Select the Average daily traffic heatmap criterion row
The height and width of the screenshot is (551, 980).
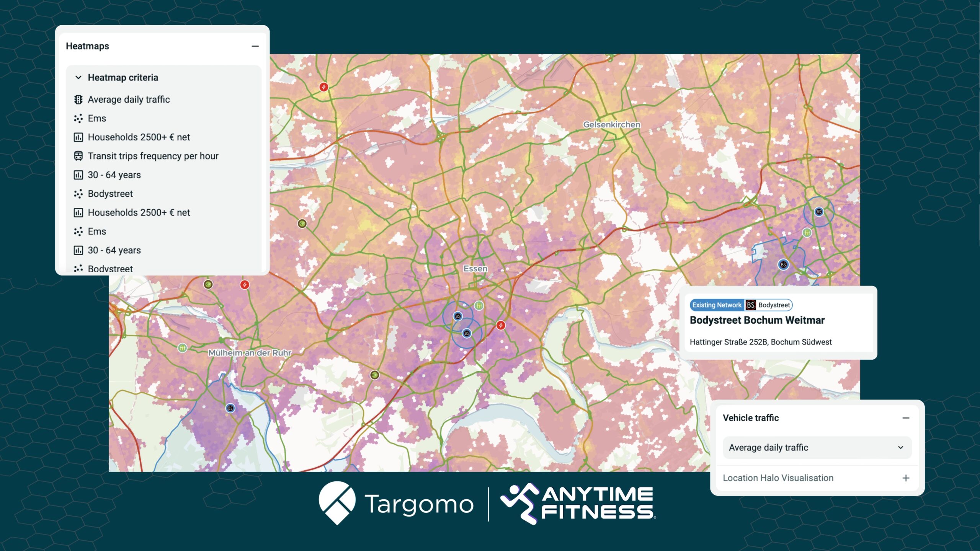pos(164,99)
